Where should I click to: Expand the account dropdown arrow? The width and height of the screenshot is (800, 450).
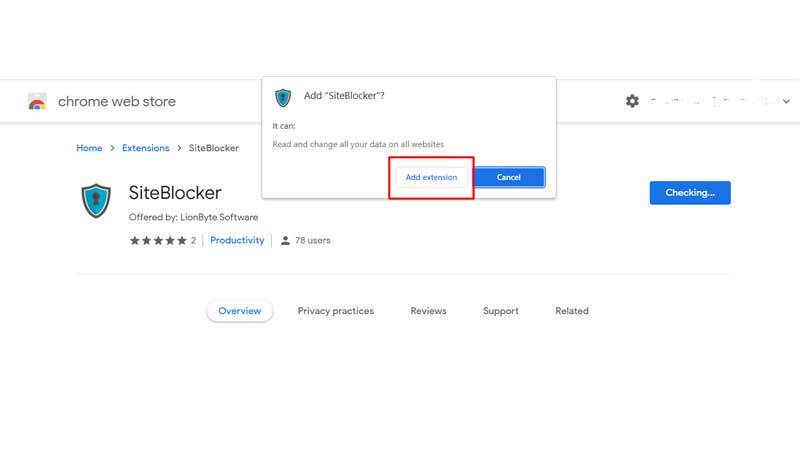pos(786,102)
